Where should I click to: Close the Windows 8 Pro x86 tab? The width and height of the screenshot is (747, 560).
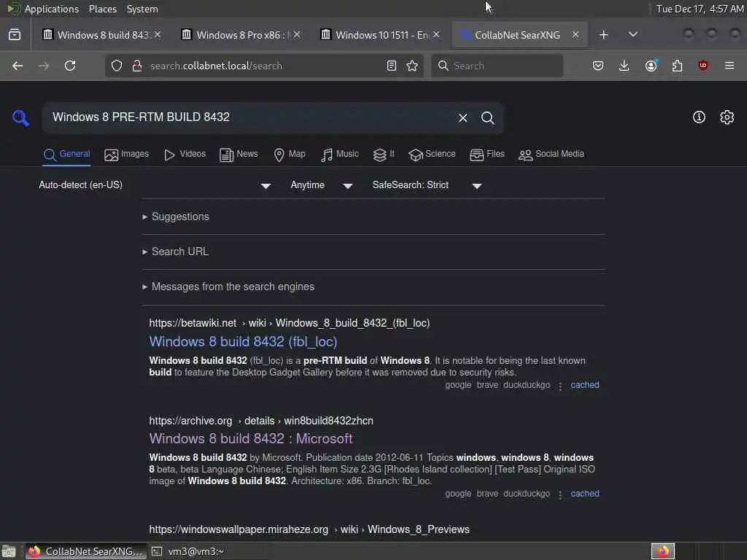click(296, 35)
